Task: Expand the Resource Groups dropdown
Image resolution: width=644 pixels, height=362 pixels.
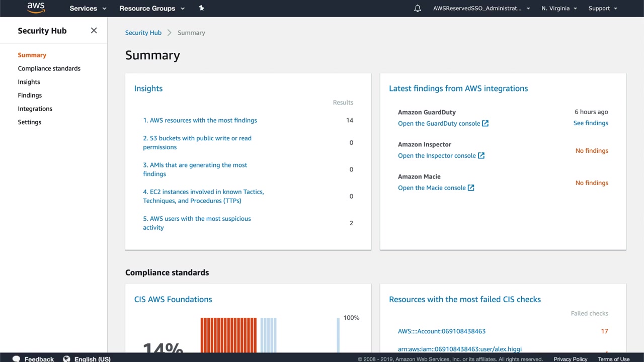Action: click(151, 9)
